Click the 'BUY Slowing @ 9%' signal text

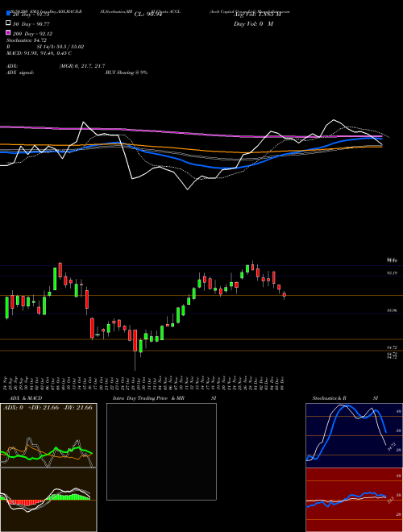pos(127,73)
